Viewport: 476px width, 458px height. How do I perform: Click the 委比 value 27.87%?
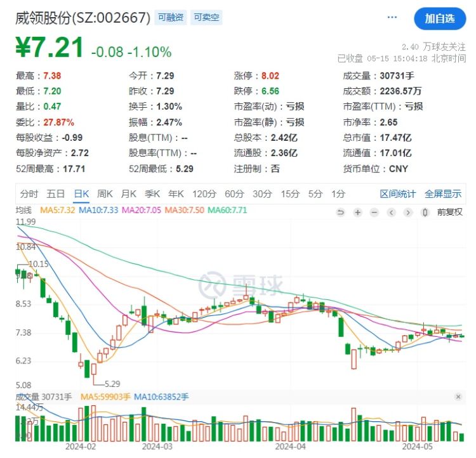[x=58, y=122]
